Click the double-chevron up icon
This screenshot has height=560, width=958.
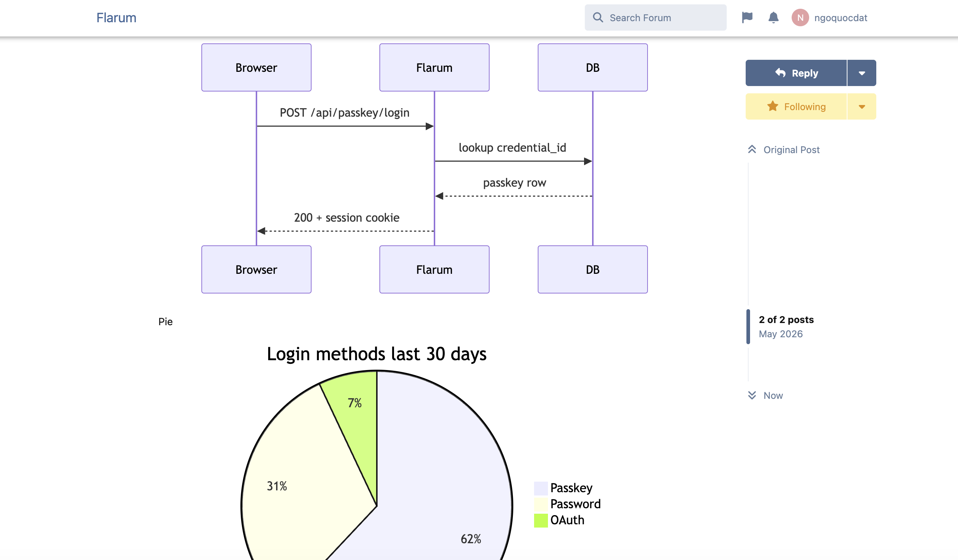(752, 149)
